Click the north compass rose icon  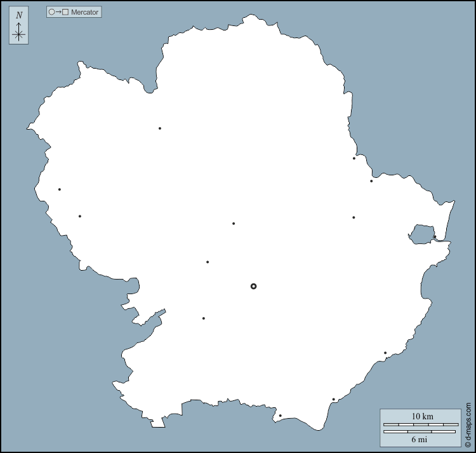click(x=19, y=34)
